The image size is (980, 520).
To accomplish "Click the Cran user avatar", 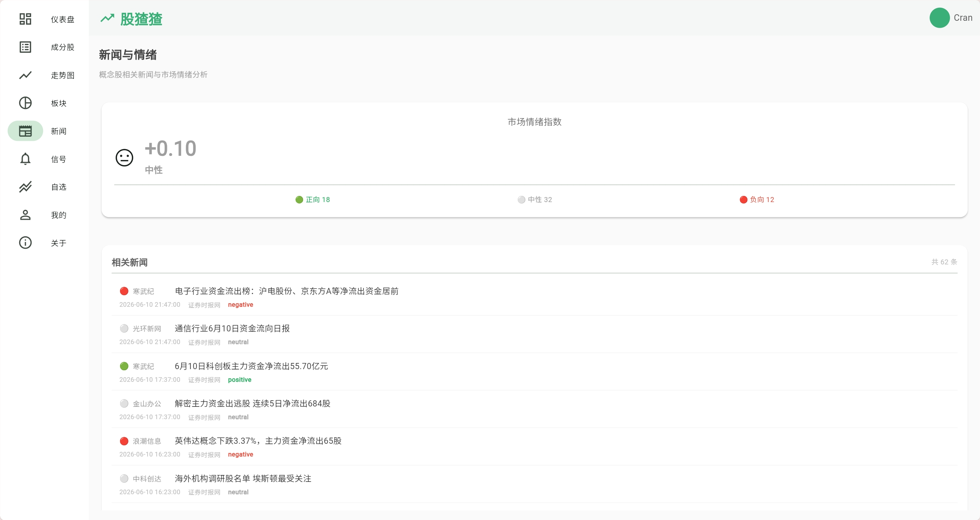I will point(940,18).
